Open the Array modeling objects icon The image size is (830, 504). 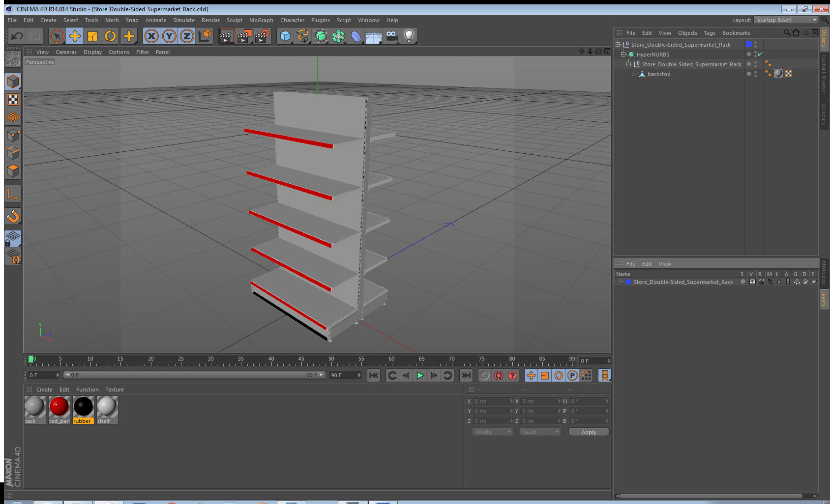(339, 36)
